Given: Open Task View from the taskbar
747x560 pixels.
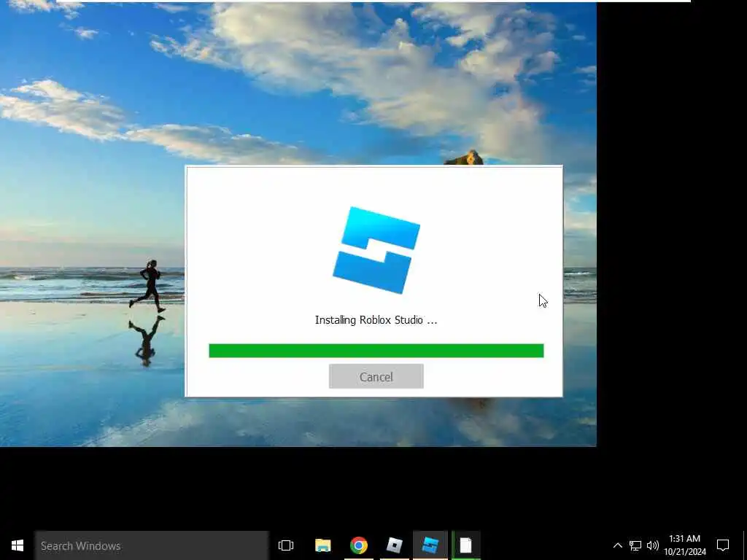Looking at the screenshot, I should (286, 545).
